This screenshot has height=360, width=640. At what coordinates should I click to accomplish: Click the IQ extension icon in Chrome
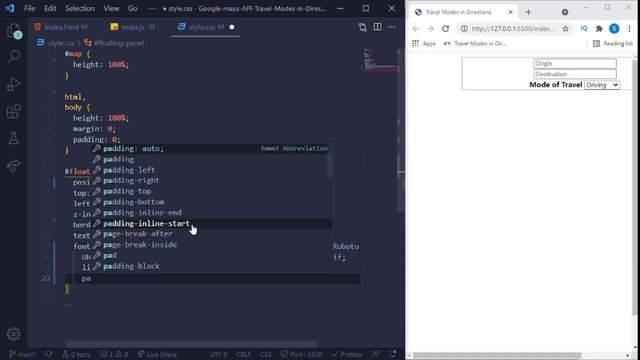584,29
